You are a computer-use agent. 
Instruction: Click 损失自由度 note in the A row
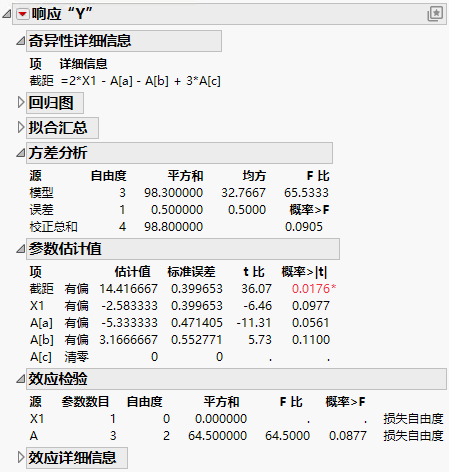(413, 436)
